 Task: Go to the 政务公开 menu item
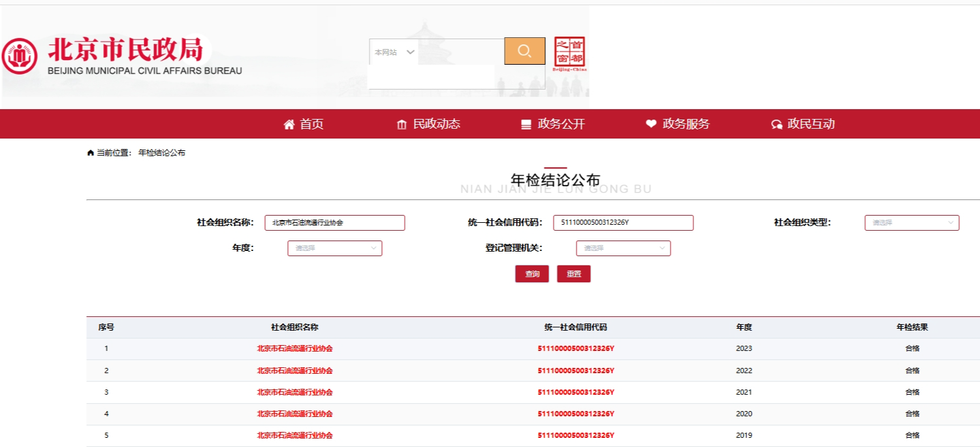tap(561, 124)
